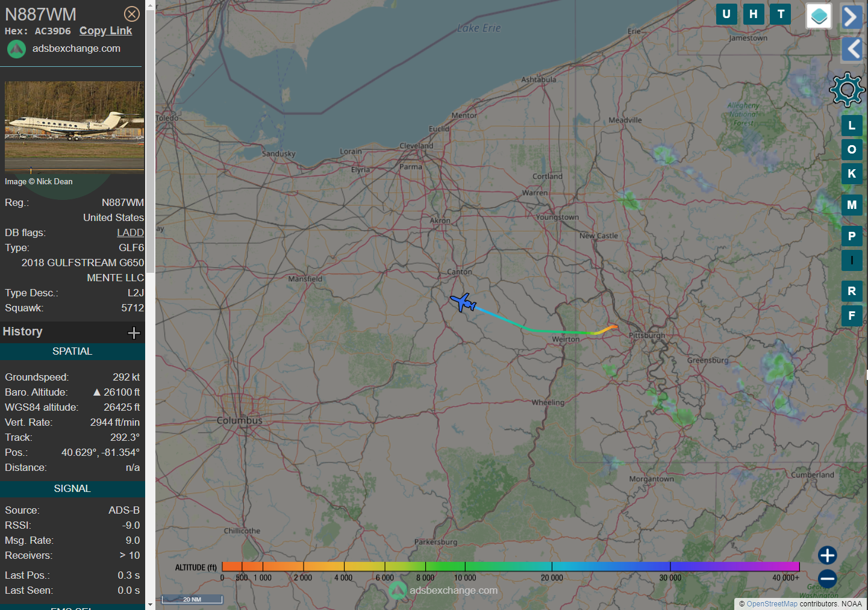This screenshot has width=868, height=610.
Task: Open the map layers selector
Action: coord(819,16)
